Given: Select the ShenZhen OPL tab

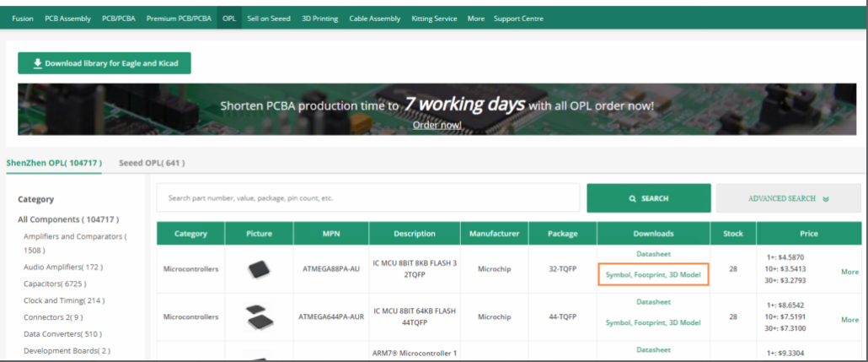Looking at the screenshot, I should pos(54,162).
